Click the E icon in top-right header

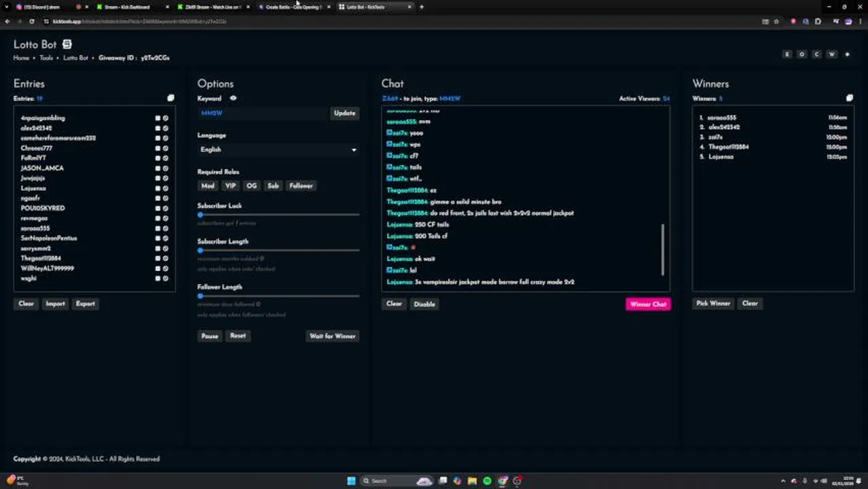(787, 54)
